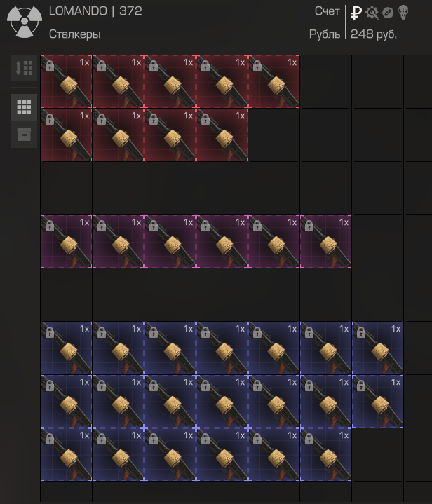
Task: Click the lock icon on first purple weapon
Action: tap(50, 226)
